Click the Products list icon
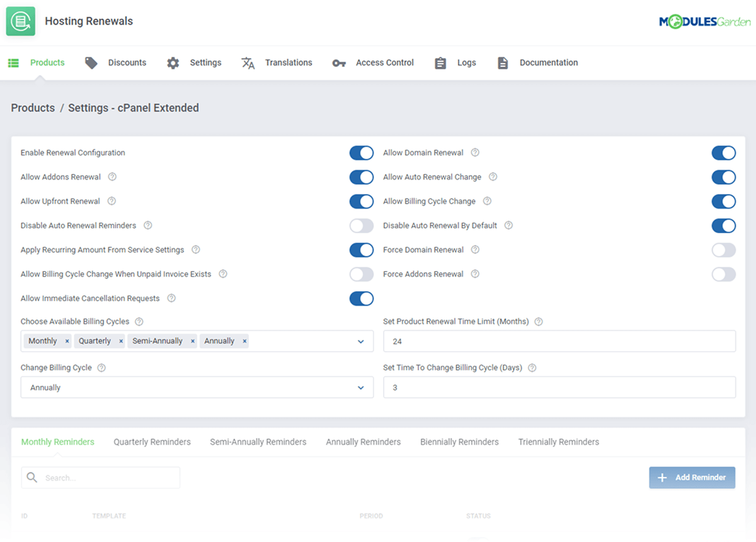 (13, 63)
